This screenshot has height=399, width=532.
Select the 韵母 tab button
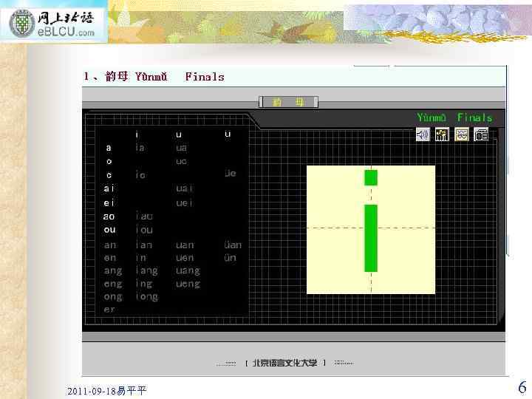click(288, 102)
